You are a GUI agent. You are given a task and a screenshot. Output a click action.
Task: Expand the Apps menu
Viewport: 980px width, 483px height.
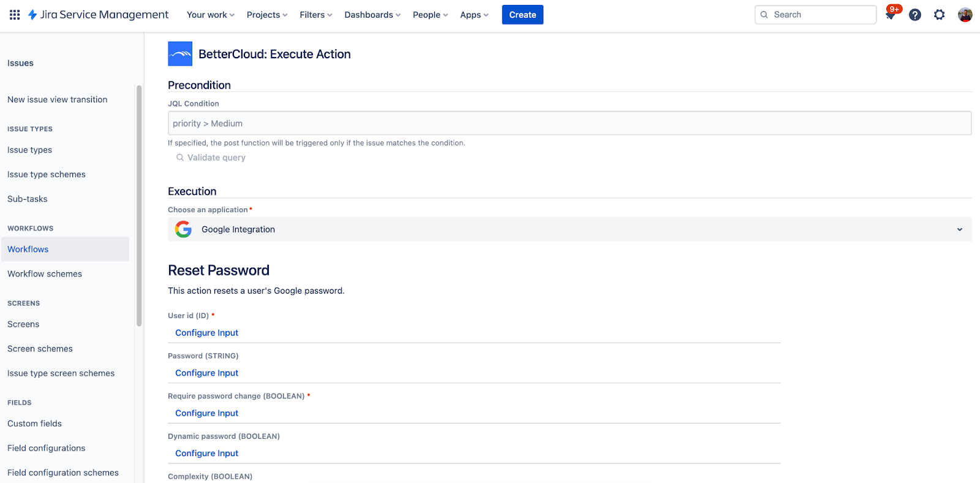pyautogui.click(x=475, y=15)
